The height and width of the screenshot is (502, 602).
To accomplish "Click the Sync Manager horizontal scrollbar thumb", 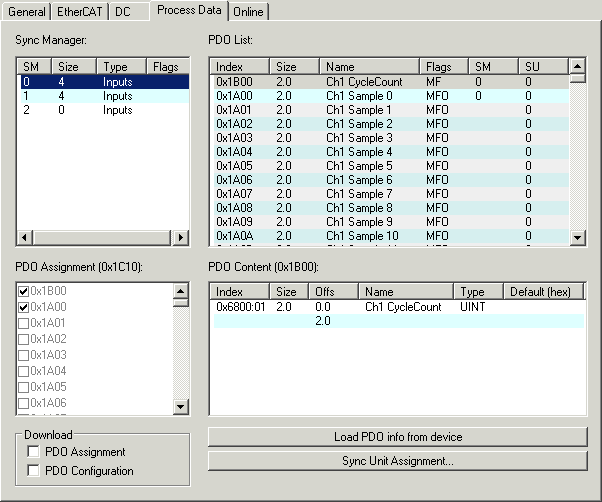I will point(102,238).
